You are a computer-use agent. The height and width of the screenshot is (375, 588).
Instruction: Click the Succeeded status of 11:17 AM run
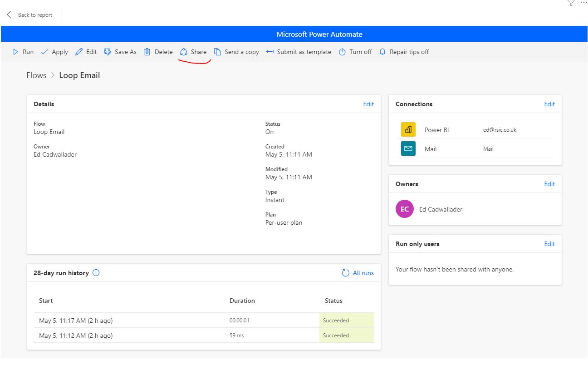(x=336, y=321)
